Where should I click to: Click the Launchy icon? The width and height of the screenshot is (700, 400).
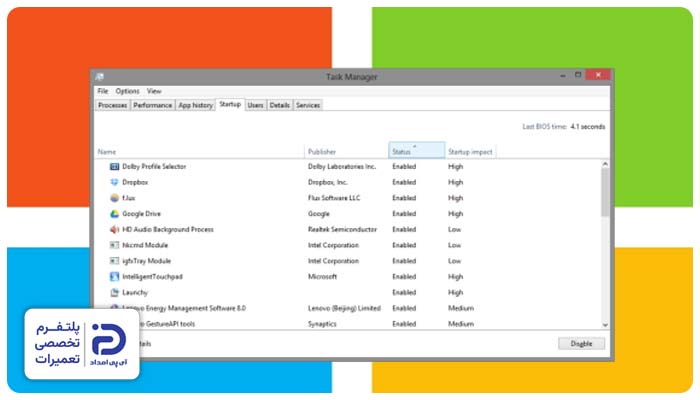pyautogui.click(x=114, y=292)
